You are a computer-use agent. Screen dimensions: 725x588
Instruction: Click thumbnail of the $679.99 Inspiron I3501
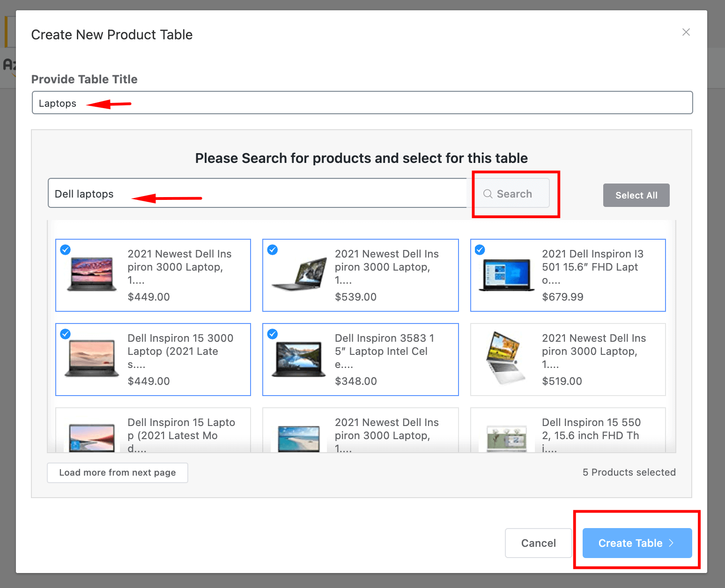(x=506, y=275)
